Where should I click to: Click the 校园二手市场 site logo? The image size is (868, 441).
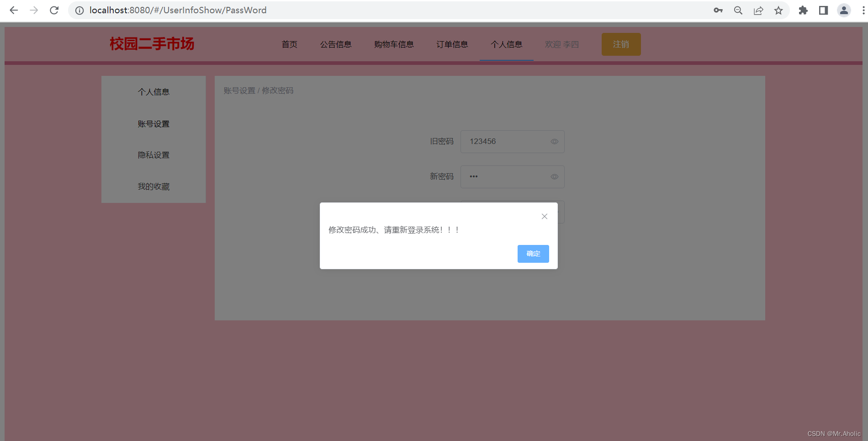[152, 44]
